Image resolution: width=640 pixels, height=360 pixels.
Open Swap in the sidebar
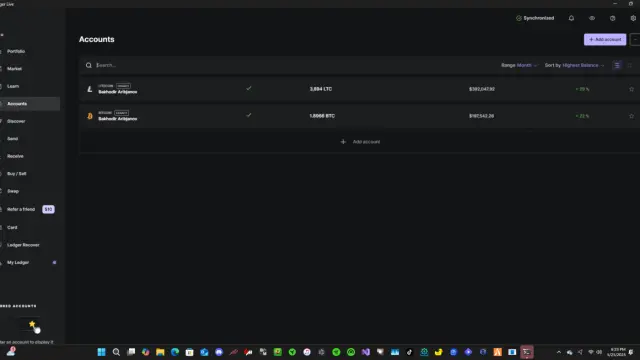pyautogui.click(x=13, y=191)
